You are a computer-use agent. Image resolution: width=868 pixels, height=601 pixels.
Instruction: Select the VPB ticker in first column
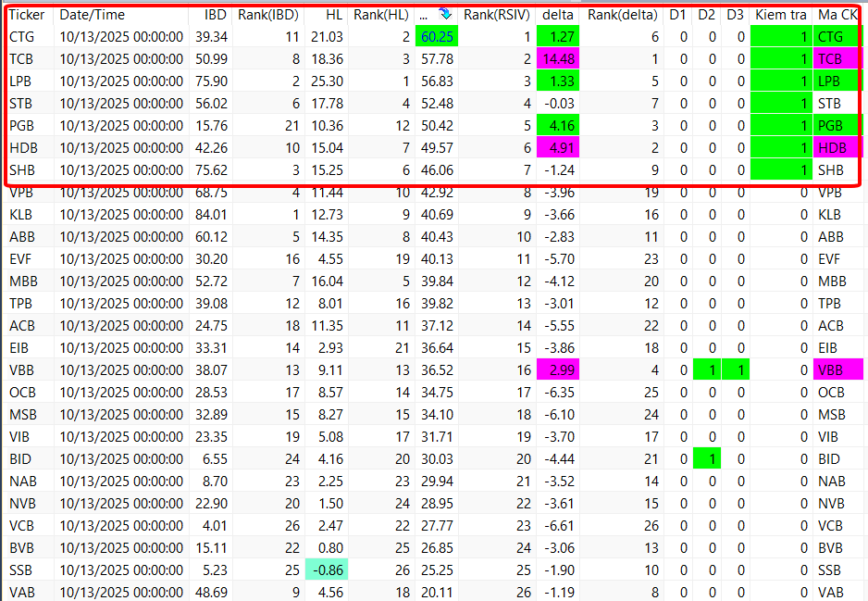pos(22,193)
